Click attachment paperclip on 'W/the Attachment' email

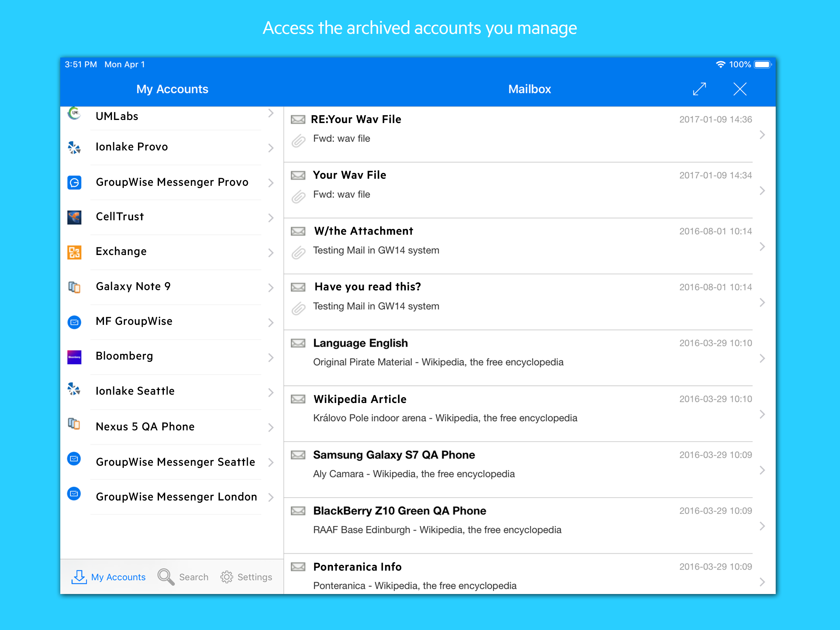[299, 252]
